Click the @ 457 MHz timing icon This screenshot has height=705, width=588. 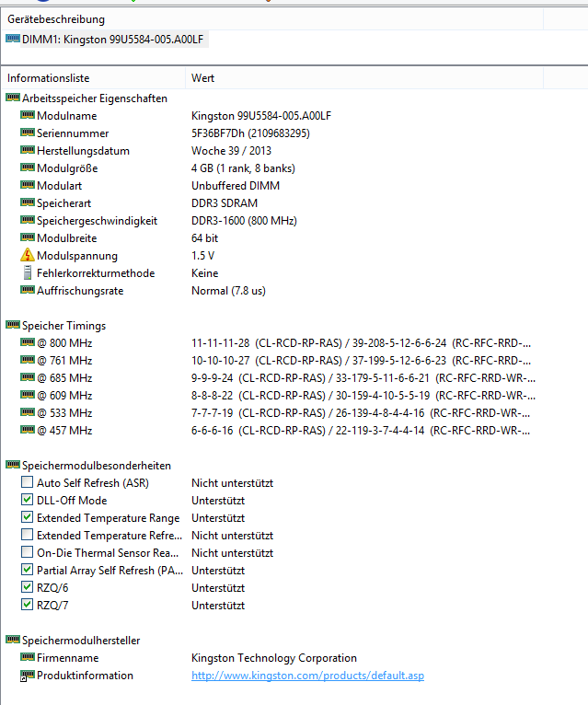pos(28,430)
